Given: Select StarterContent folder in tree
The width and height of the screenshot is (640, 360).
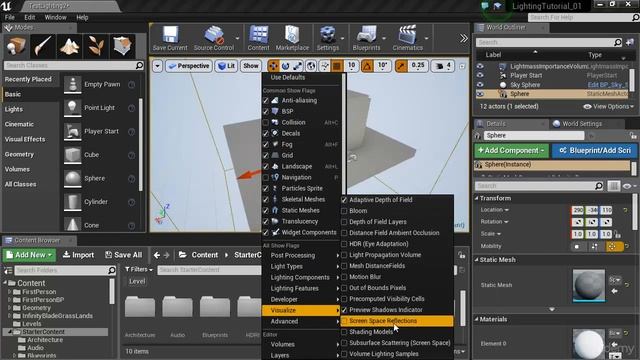Looking at the screenshot, I should (x=43, y=332).
